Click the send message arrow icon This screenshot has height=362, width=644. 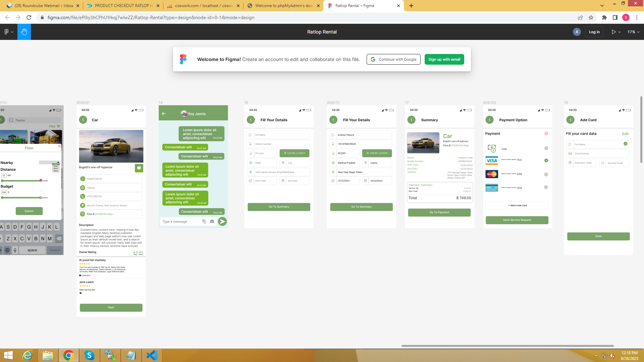[222, 221]
